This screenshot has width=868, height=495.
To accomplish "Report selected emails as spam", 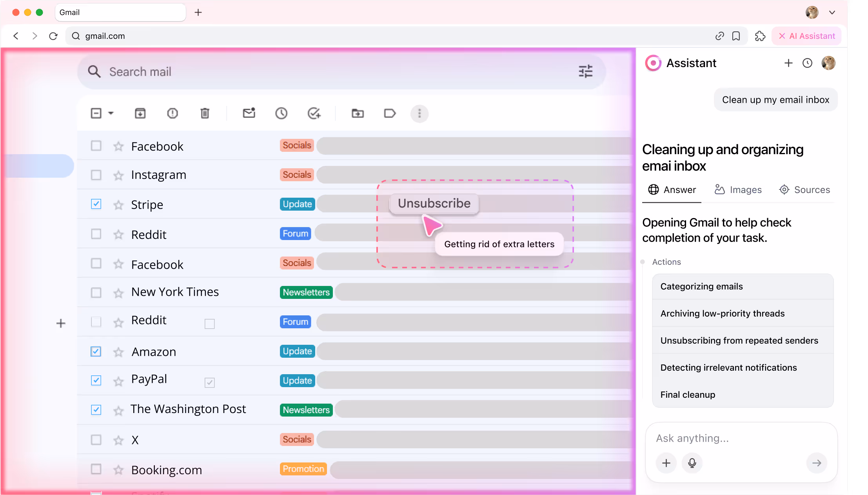I will [x=173, y=113].
